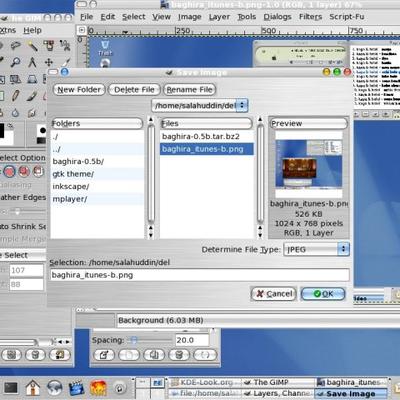Open the active gradient indicator in toolbox
Screen dimensions: 400x400
tap(42, 141)
